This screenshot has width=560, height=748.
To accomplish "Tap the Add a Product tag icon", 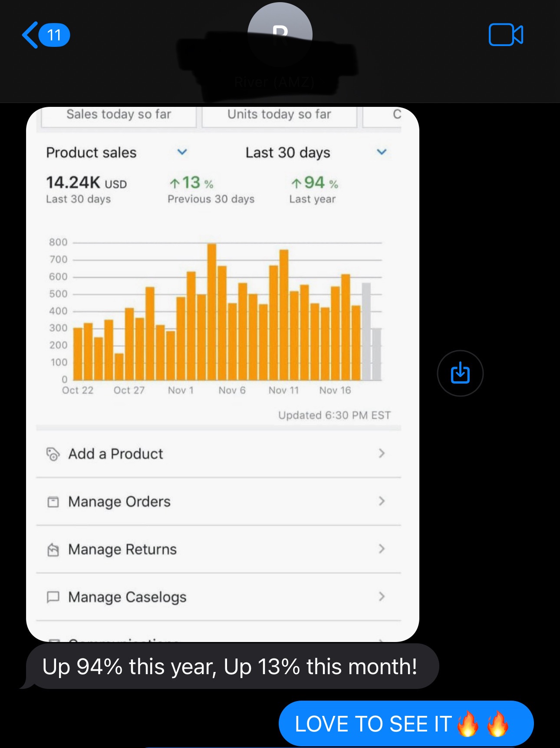I will tap(53, 454).
